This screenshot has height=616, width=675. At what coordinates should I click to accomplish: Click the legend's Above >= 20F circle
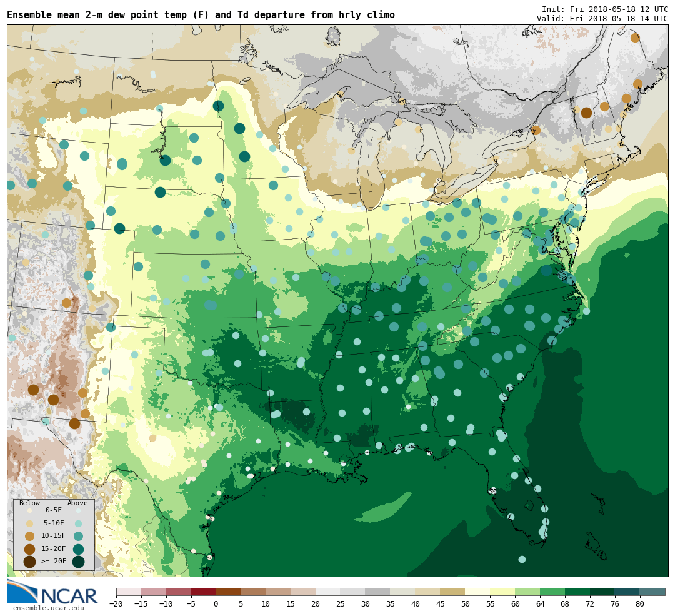78,562
